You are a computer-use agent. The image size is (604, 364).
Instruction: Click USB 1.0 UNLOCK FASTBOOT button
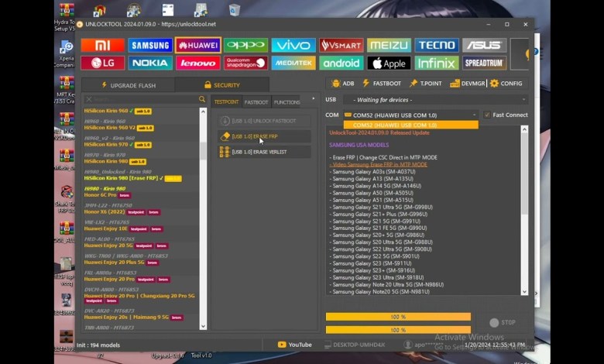point(264,121)
